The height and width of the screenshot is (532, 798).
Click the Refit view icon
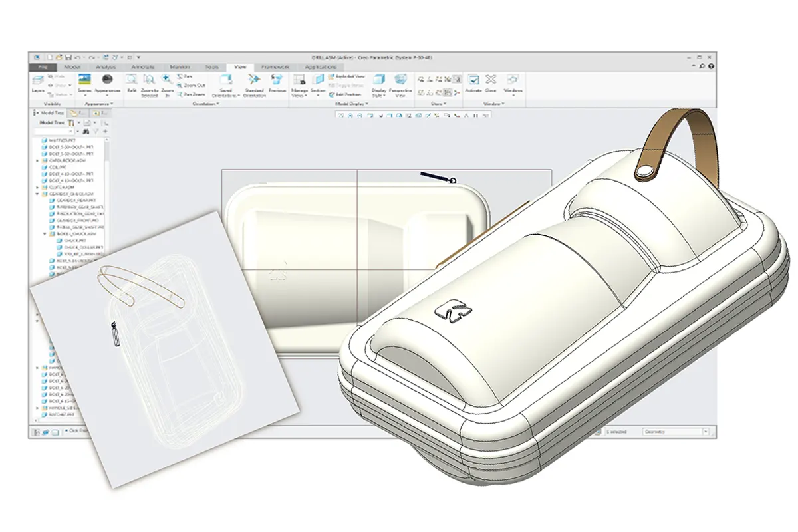(132, 80)
